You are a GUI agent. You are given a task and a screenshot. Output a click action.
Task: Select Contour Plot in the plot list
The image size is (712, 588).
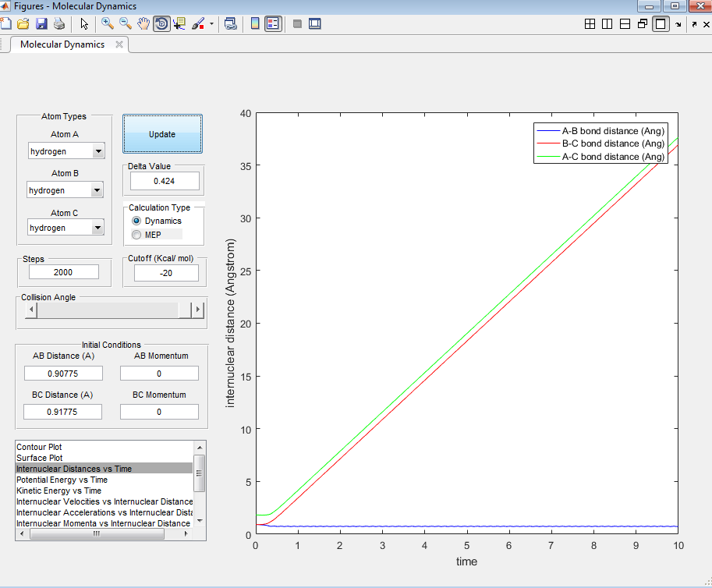[39, 447]
